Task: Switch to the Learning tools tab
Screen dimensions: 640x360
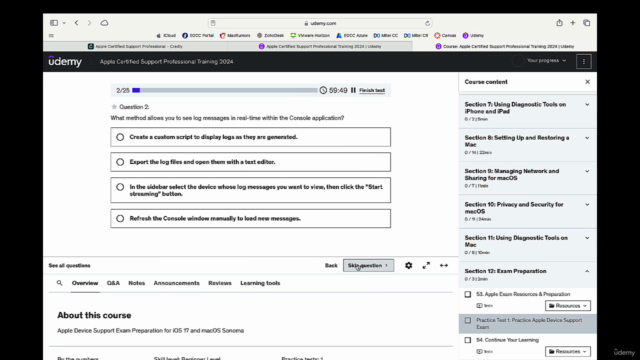Action: 260,283
